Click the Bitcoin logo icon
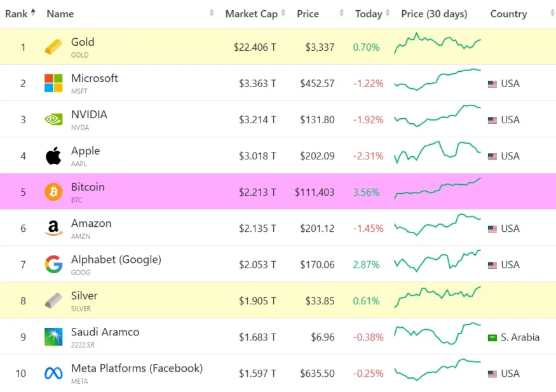Image resolution: width=556 pixels, height=392 pixels. pyautogui.click(x=53, y=192)
